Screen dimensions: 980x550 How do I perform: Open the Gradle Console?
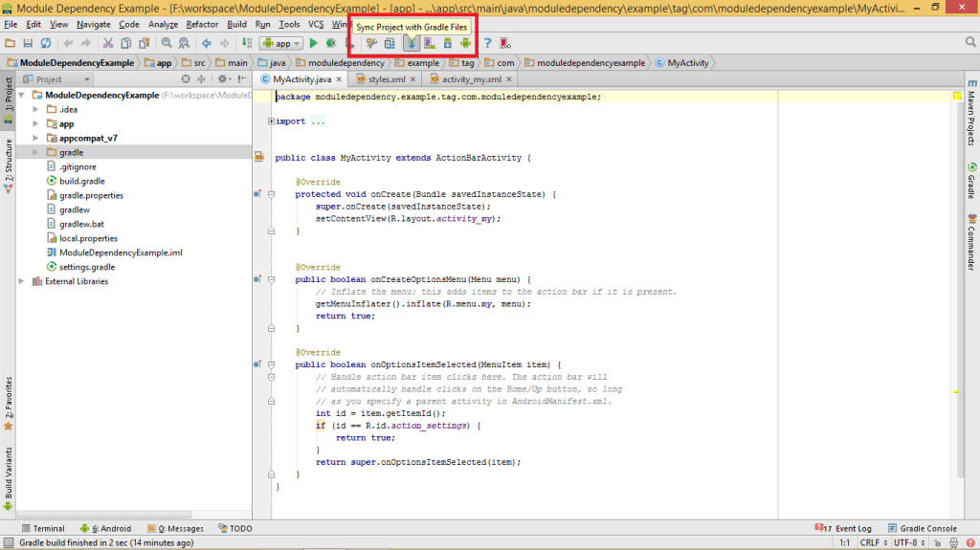coord(923,529)
